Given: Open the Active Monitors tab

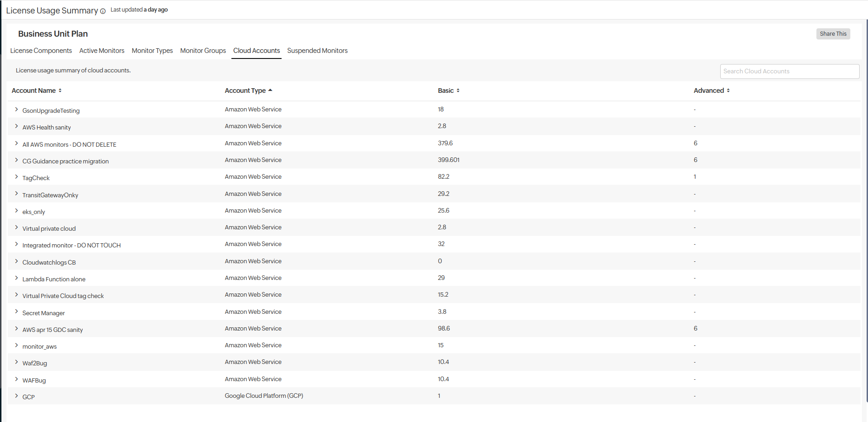Looking at the screenshot, I should [x=102, y=51].
